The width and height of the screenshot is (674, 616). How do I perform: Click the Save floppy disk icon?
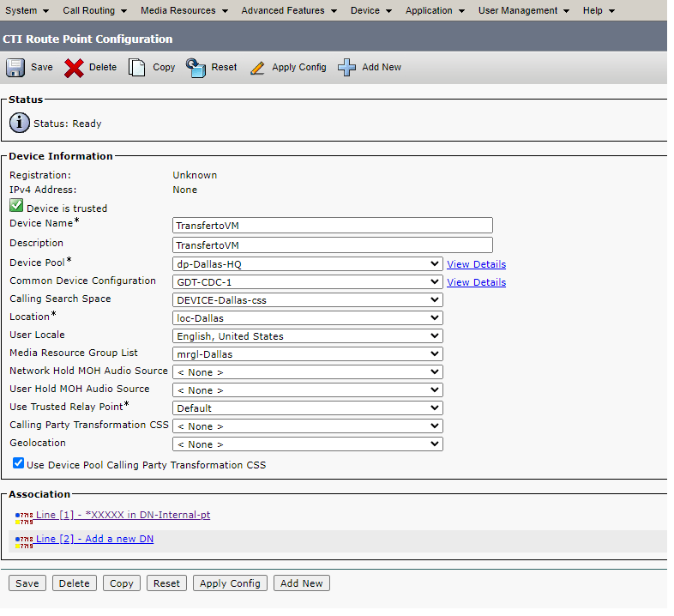pos(15,68)
